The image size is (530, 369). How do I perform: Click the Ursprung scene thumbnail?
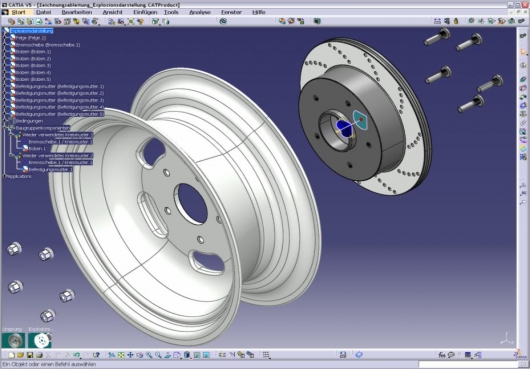point(13,341)
